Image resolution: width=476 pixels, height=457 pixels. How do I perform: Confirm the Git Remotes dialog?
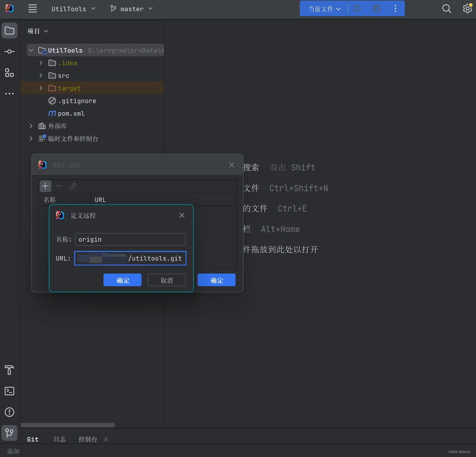pyautogui.click(x=216, y=280)
